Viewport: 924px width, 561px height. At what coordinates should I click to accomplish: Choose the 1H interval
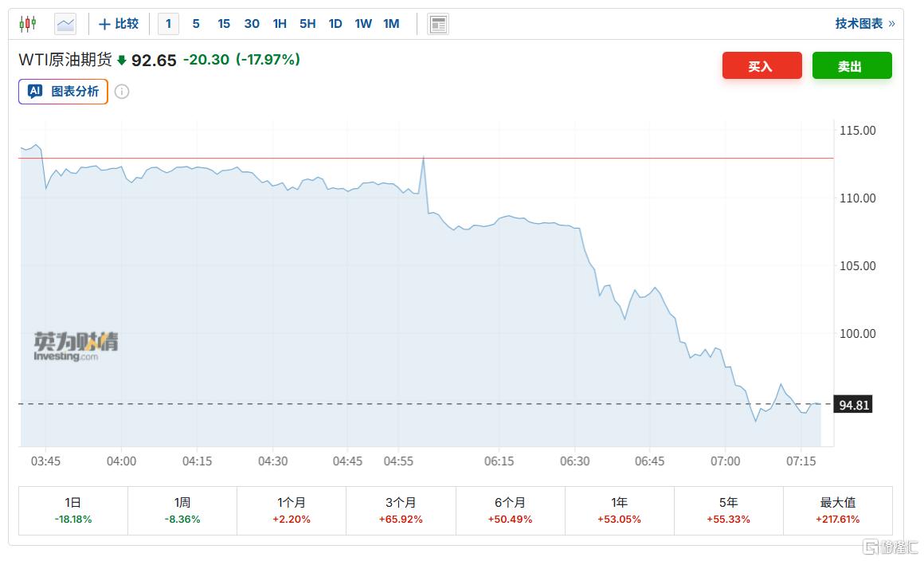[x=280, y=24]
